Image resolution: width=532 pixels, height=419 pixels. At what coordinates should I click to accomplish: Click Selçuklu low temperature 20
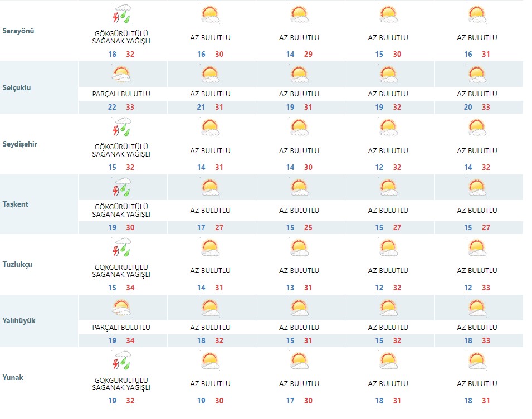tap(468, 107)
